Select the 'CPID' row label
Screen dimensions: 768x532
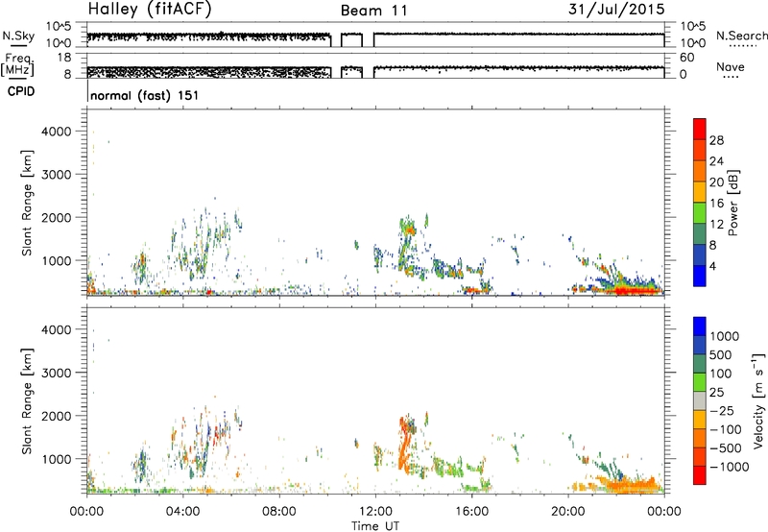coord(21,91)
